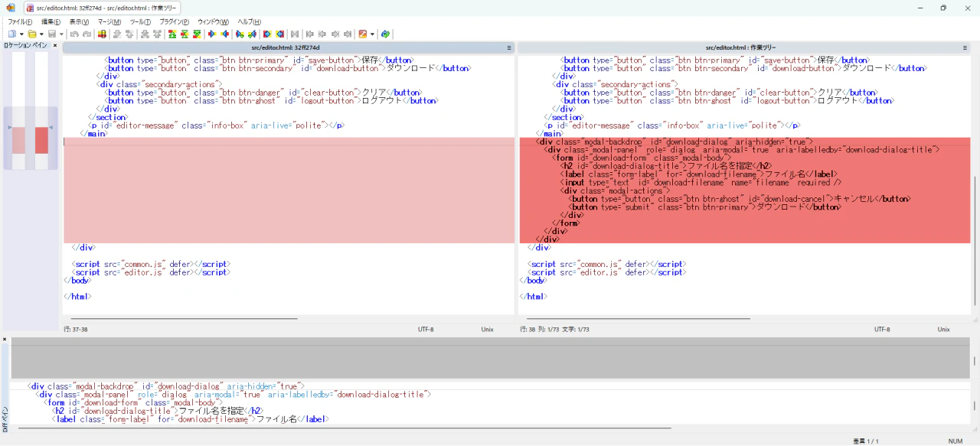Click the Options toolbar icon
The image size is (980, 446).
click(362, 34)
